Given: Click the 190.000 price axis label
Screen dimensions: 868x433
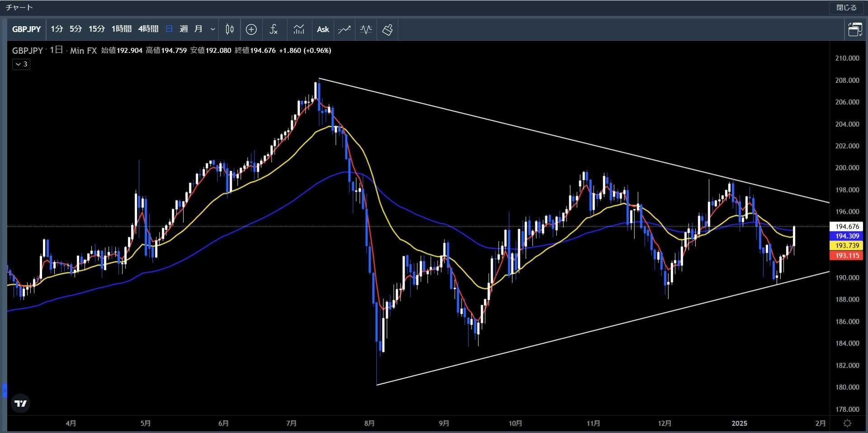Looking at the screenshot, I should click(847, 278).
